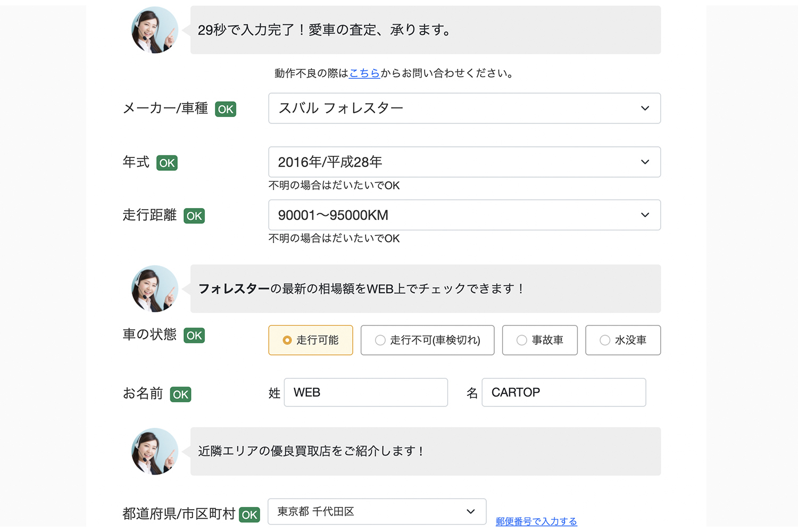
Task: Click the 近隣エリアの優良買取店 speech bubble text
Action: click(x=311, y=451)
